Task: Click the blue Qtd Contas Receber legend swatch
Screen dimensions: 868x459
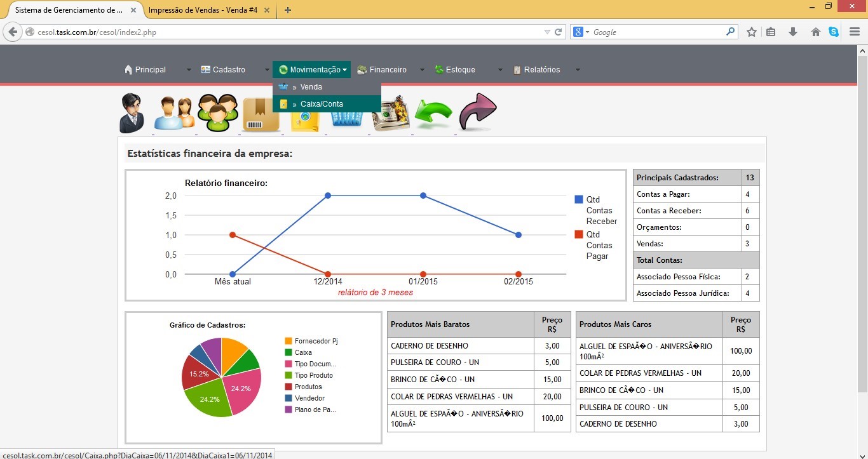Action: 578,199
